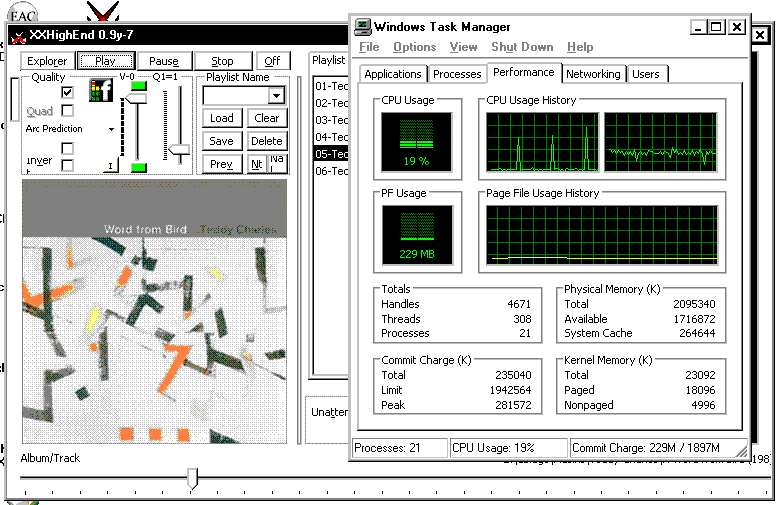Click 'Commit Charge: 229M / 1897M' status text
This screenshot has height=505, width=779.
tap(646, 448)
